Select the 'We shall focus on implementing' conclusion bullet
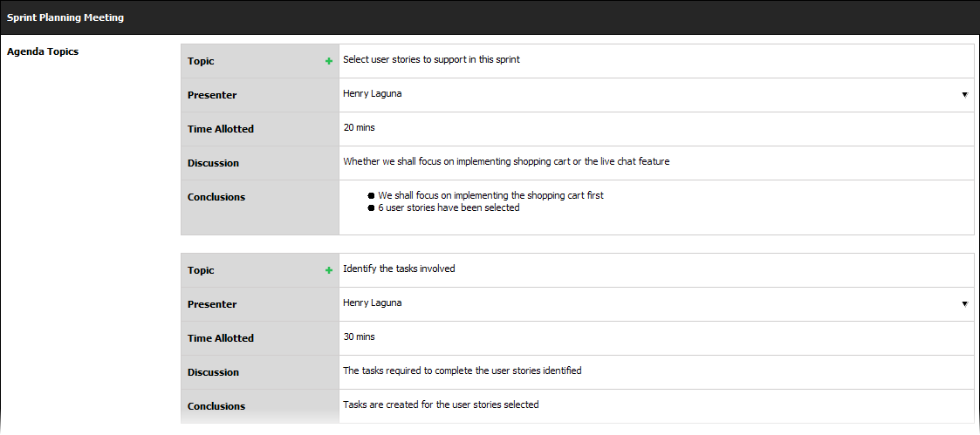 pyautogui.click(x=490, y=195)
